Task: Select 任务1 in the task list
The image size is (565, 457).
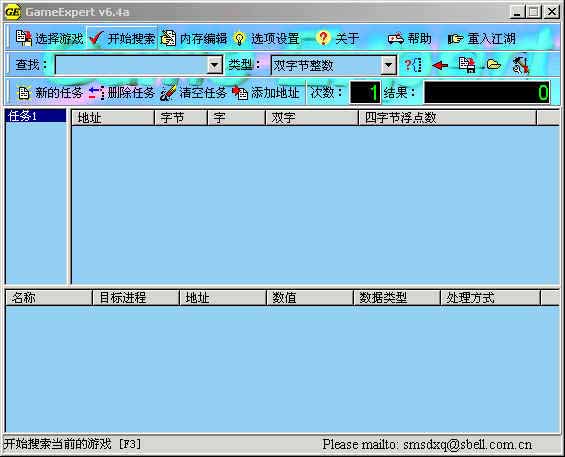Action: click(x=36, y=116)
